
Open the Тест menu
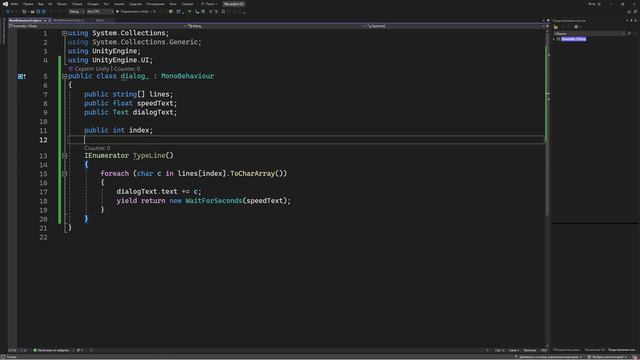107,4
